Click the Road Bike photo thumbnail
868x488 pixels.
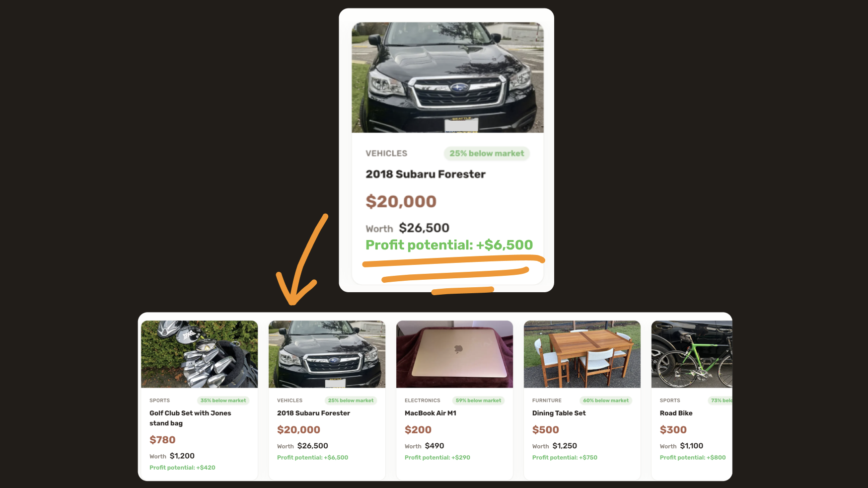coord(692,354)
